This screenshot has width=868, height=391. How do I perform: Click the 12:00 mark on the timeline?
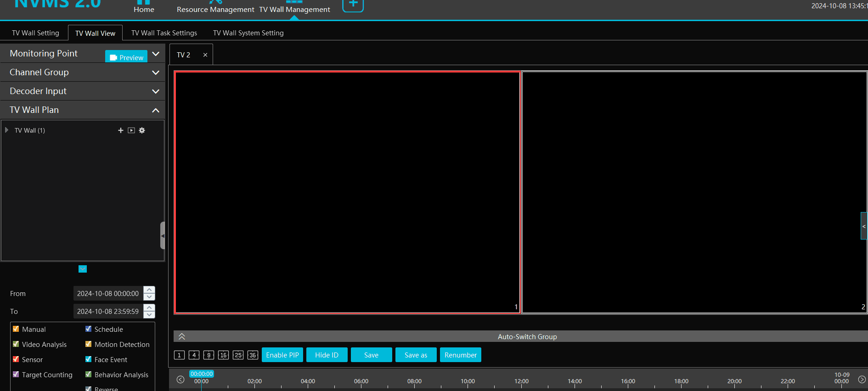click(521, 381)
